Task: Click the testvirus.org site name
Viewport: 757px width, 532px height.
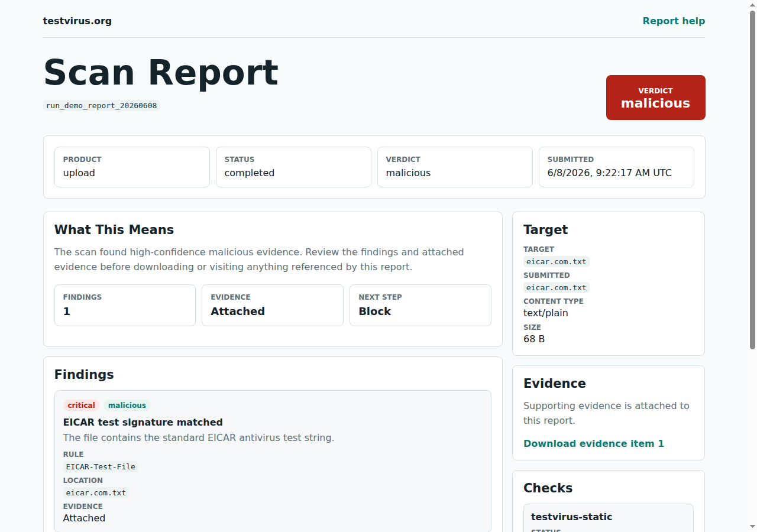Action: [77, 21]
